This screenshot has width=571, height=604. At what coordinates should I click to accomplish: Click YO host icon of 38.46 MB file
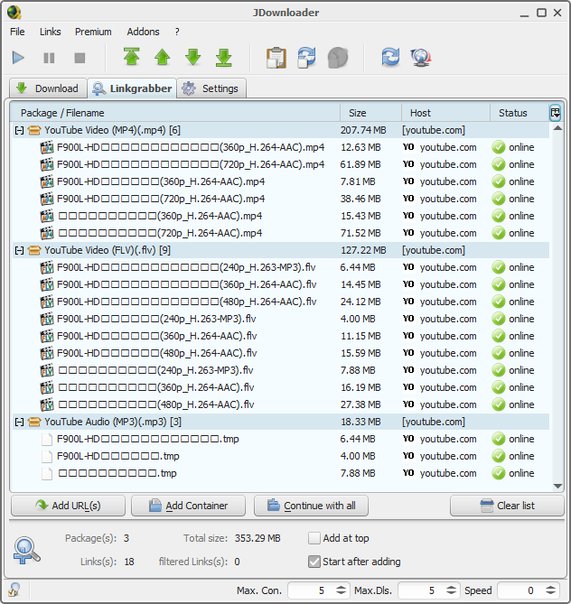(x=408, y=198)
